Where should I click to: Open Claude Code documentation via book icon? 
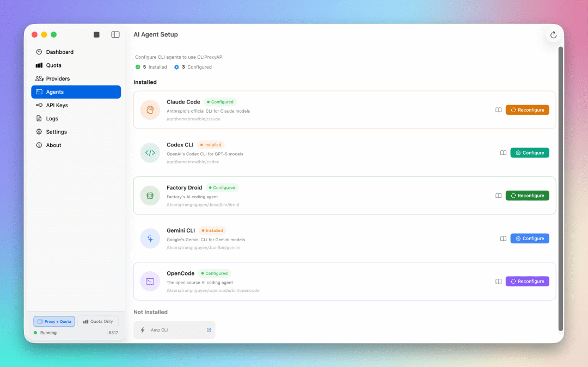pos(498,109)
